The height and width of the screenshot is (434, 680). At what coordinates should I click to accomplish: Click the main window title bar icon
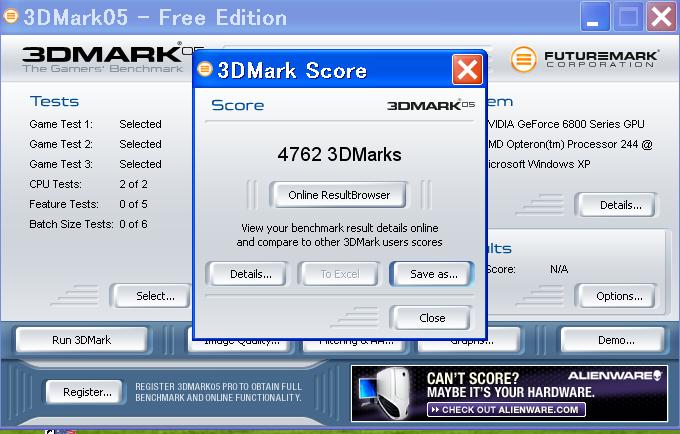pos(10,16)
